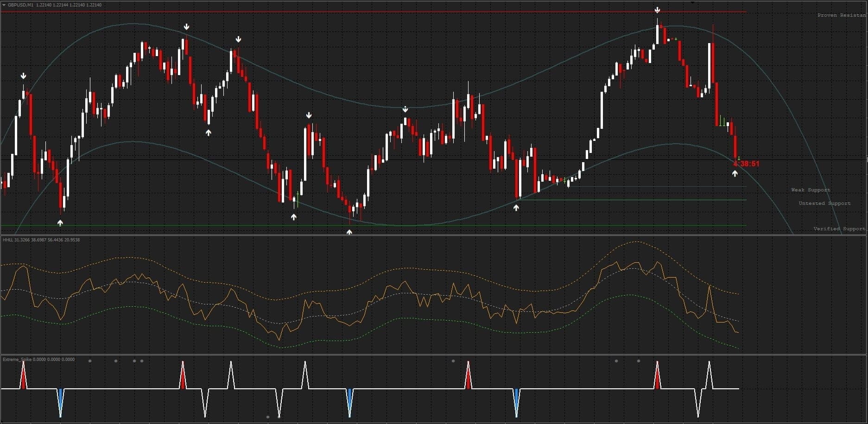Click the down arrow signal in the mid-chart consolidation
868x424 pixels.
(x=405, y=109)
